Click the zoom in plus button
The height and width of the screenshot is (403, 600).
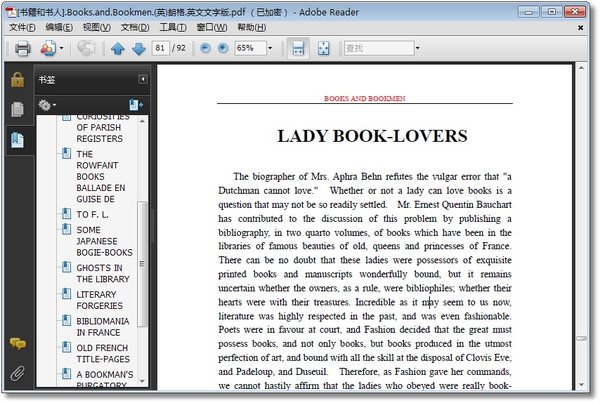tap(222, 48)
